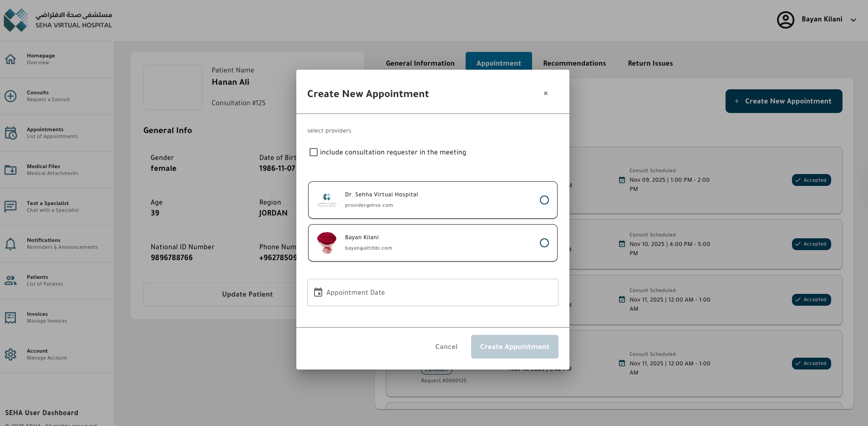This screenshot has height=426, width=868.
Task: Click the Invoices sidebar icon
Action: point(10,318)
